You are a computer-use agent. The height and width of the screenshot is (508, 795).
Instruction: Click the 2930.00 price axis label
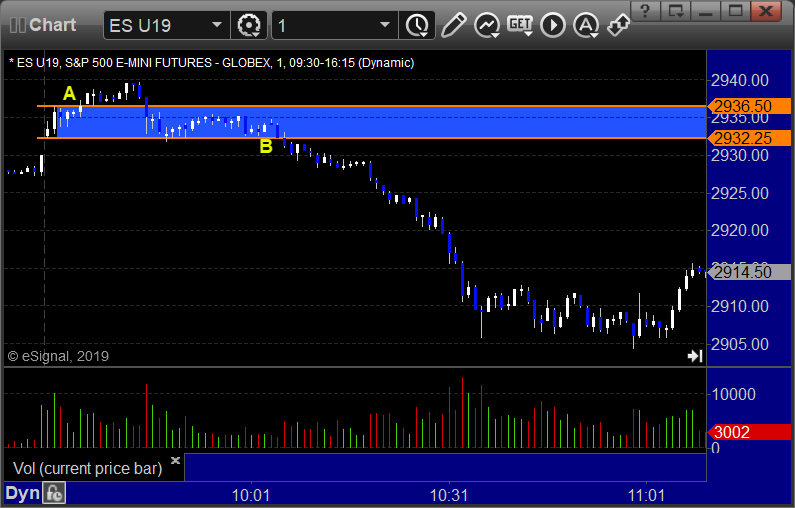coord(740,156)
